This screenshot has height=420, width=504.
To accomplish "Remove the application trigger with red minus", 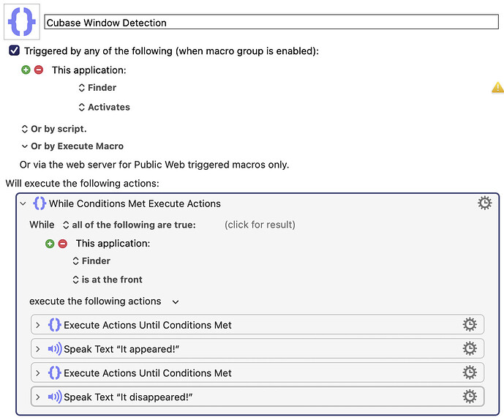I will [x=39, y=70].
